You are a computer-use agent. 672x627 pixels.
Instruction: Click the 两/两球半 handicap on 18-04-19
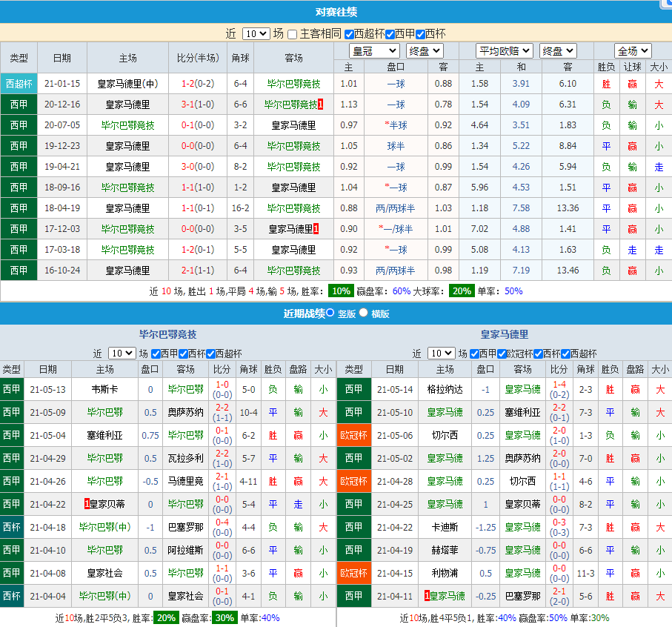[395, 208]
